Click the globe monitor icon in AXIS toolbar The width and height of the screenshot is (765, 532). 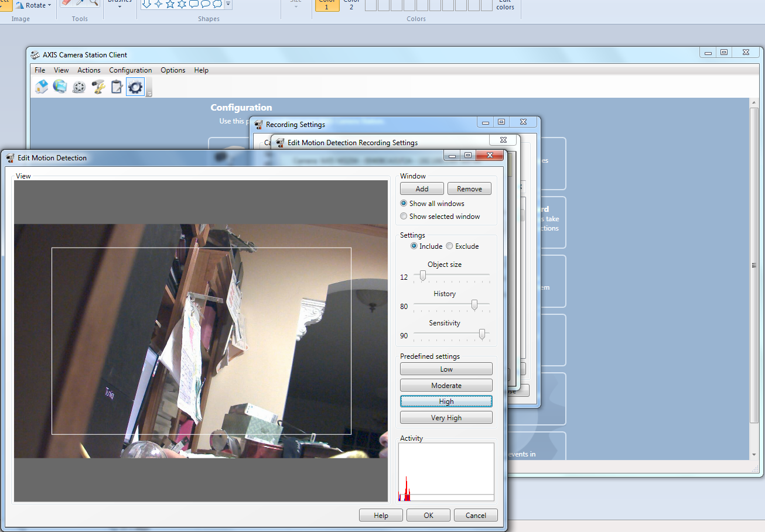(x=60, y=87)
